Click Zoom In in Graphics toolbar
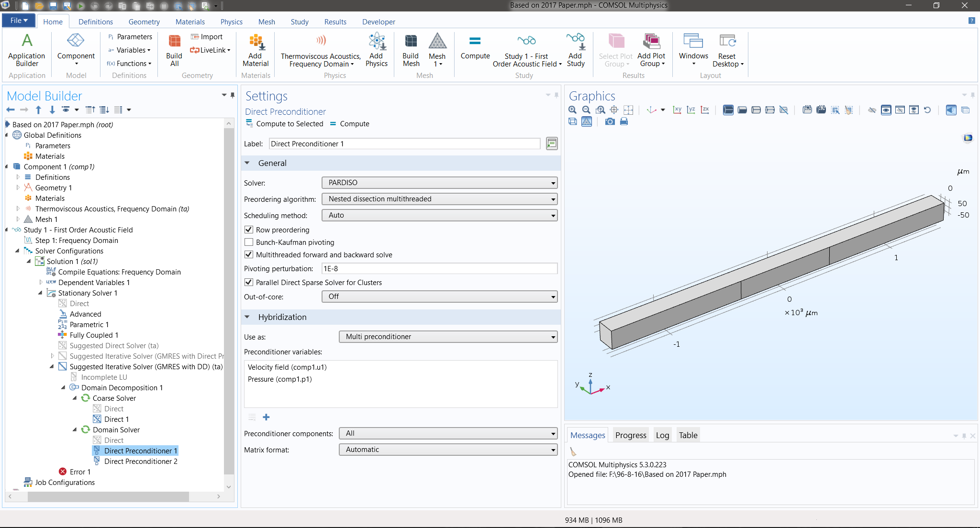 [572, 110]
